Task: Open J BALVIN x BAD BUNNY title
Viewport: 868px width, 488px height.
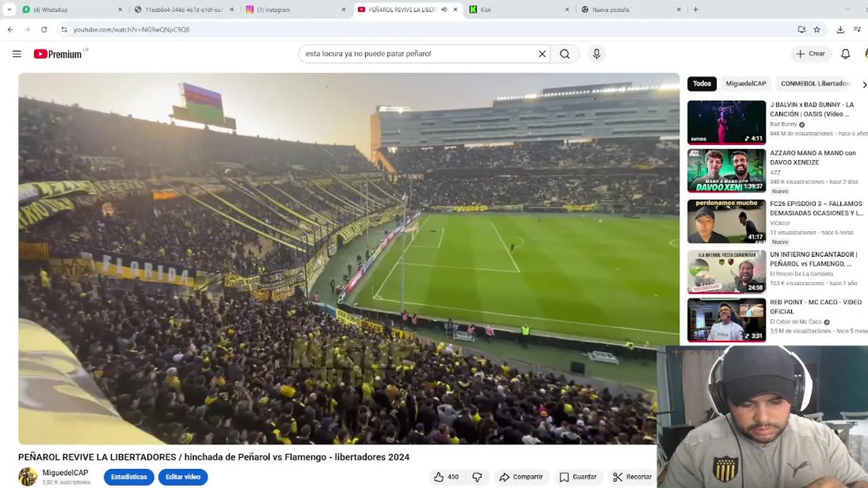Action: 812,110
